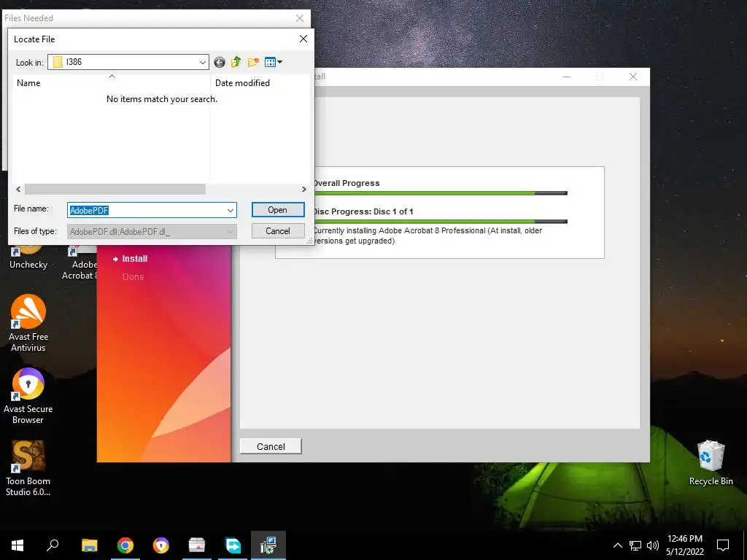The image size is (747, 560).
Task: Open the blue arrow taskbar app icon
Action: coord(233,545)
